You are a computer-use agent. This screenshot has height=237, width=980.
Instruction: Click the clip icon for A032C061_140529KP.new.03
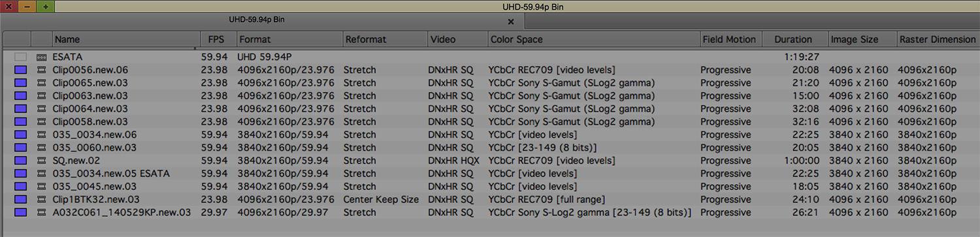pyautogui.click(x=42, y=213)
